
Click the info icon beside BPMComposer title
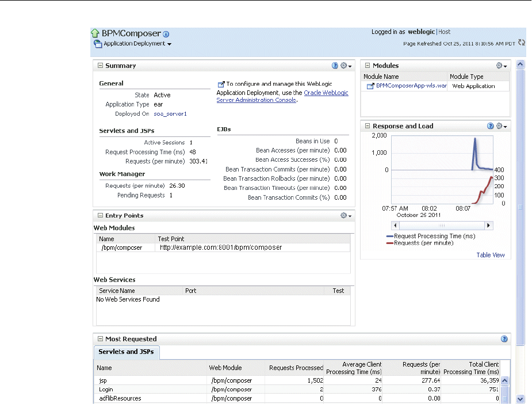[x=166, y=34]
